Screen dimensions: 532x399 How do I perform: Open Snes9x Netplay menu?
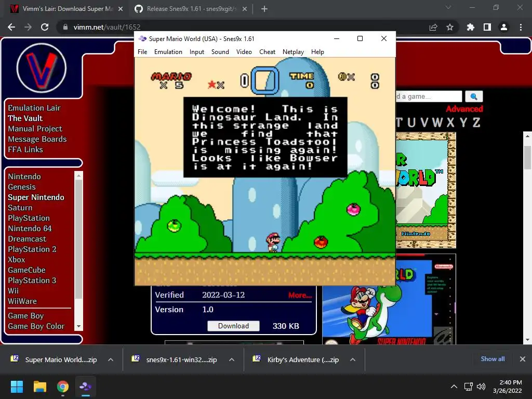(293, 52)
